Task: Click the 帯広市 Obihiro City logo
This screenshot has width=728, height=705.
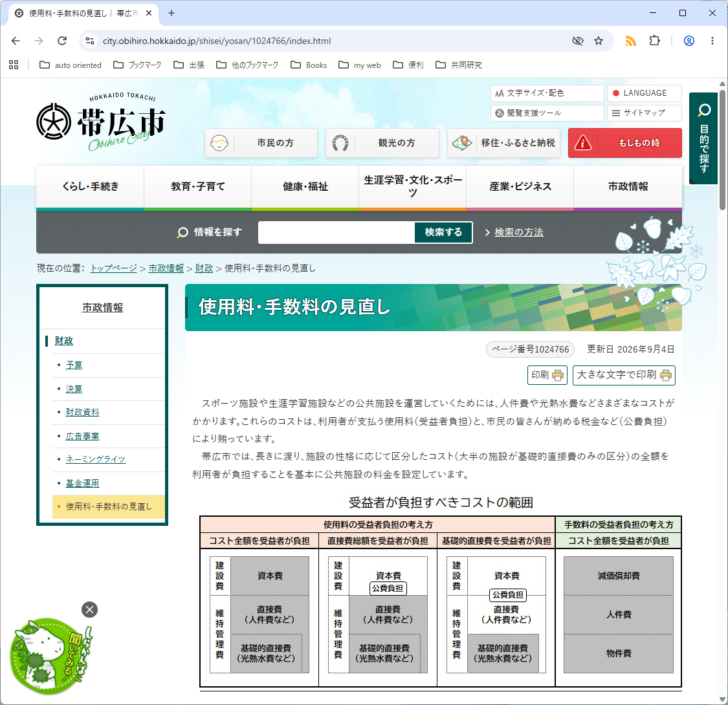Action: point(101,122)
